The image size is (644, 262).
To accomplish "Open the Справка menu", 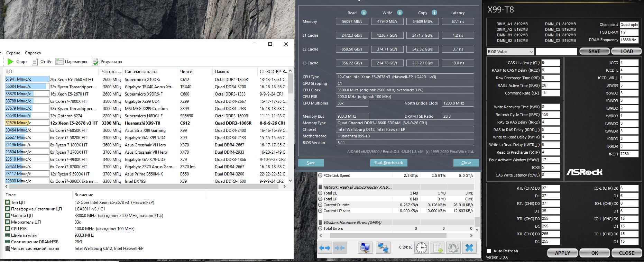I will click(33, 53).
